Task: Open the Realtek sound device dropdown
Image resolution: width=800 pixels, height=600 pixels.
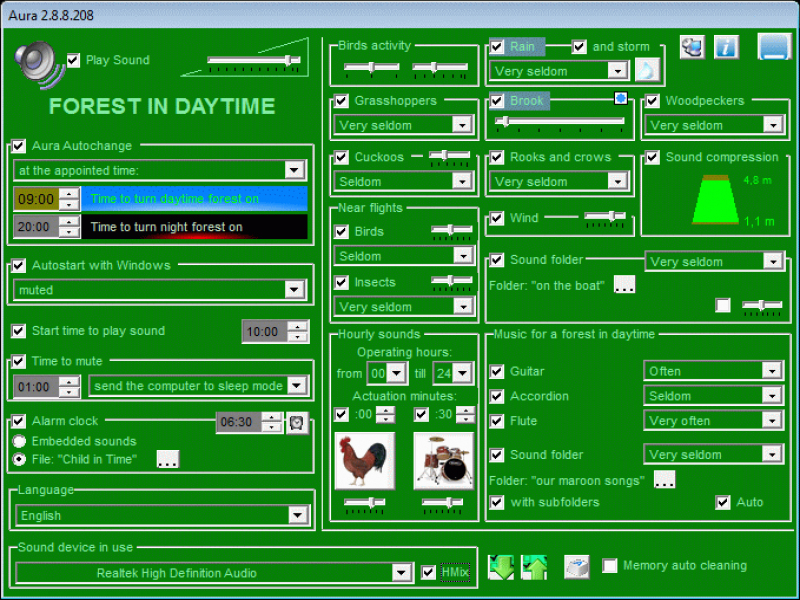Action: tap(401, 573)
